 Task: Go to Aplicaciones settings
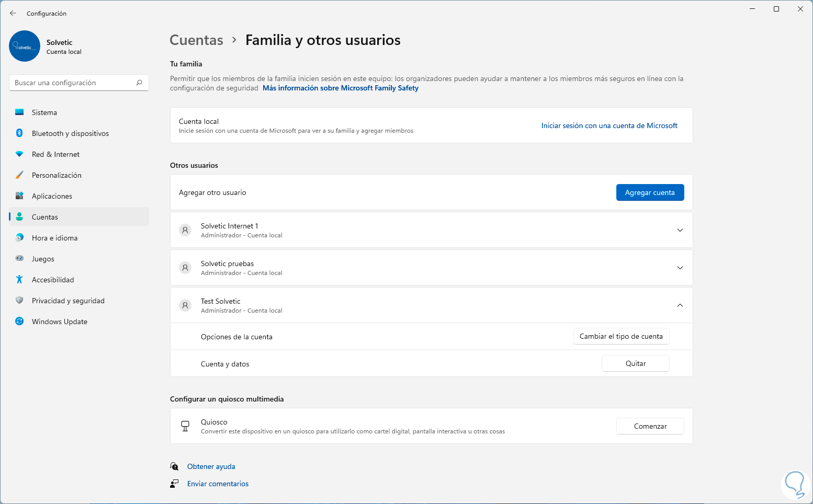(52, 196)
